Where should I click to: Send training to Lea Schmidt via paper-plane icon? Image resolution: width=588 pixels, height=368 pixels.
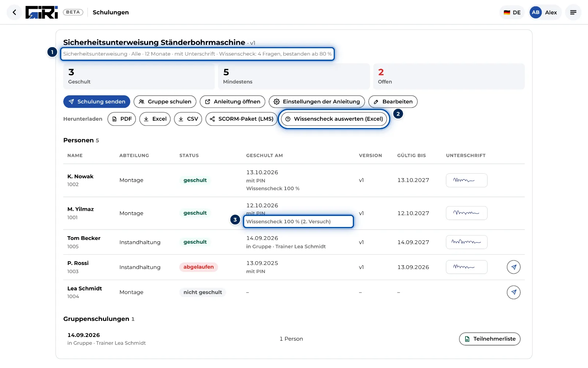[x=513, y=292]
